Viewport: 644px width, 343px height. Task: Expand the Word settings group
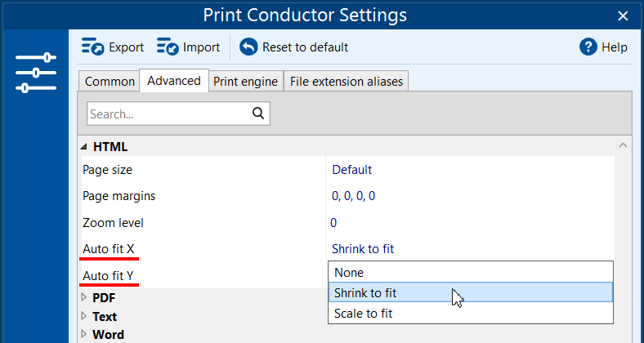(83, 335)
